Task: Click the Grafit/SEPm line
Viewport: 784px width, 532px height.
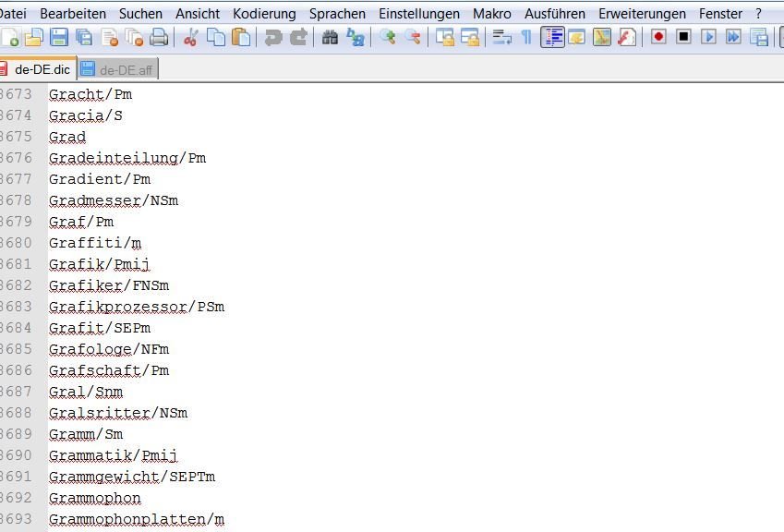Action: 100,328
